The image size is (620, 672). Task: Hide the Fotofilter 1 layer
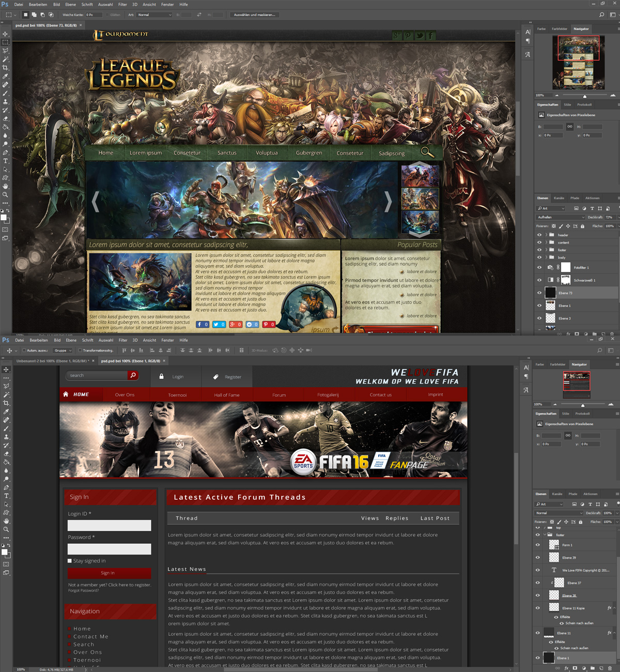coord(539,267)
